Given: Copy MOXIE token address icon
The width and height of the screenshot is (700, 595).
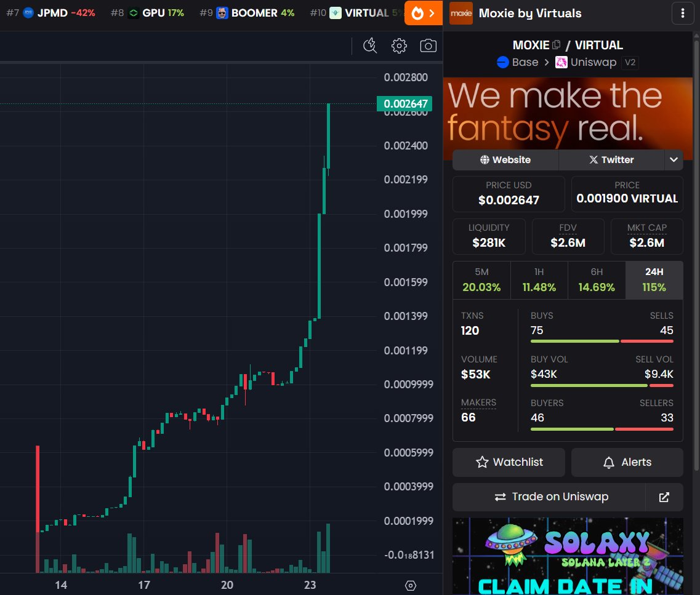Looking at the screenshot, I should pos(556,44).
